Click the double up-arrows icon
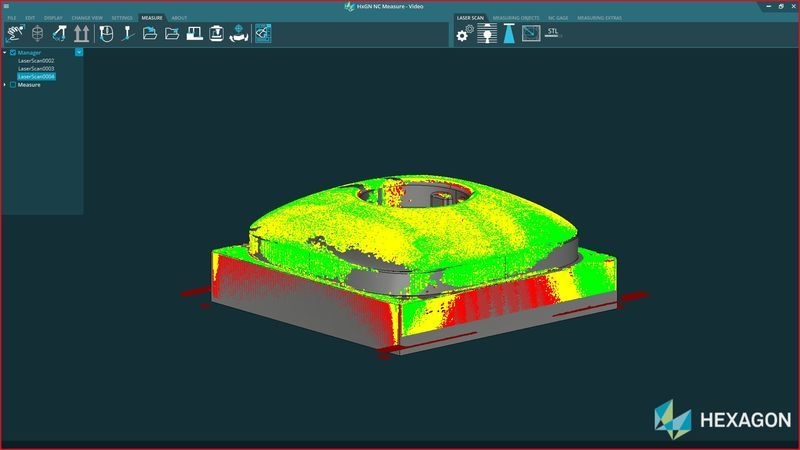800x450 pixels. (81, 34)
